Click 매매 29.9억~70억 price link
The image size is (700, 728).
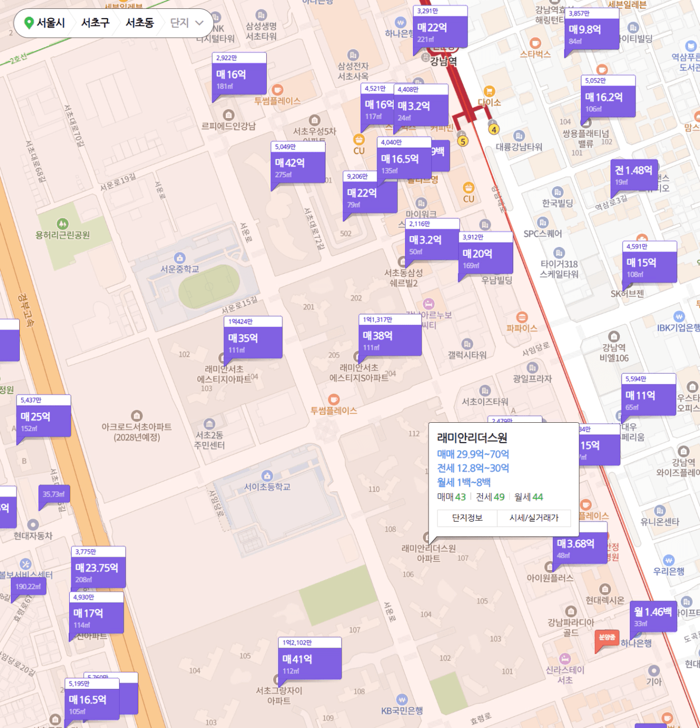(473, 454)
